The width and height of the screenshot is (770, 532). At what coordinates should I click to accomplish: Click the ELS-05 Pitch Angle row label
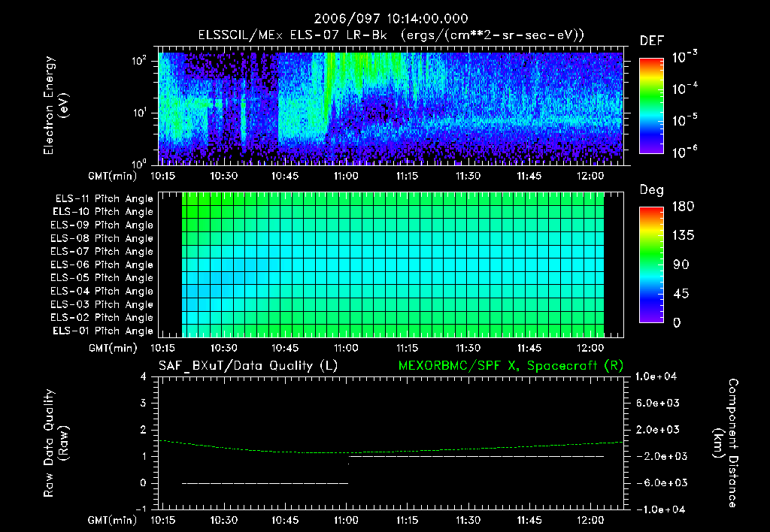[102, 278]
